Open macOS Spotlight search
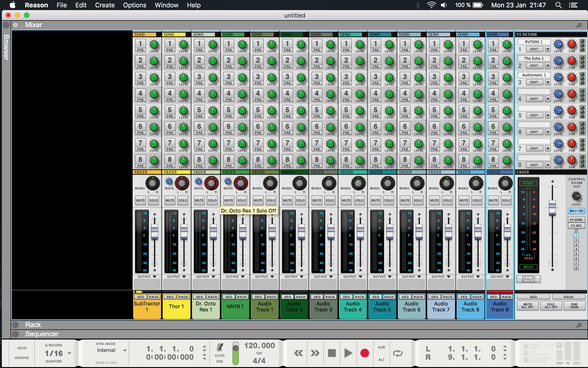The image size is (588, 368). tap(558, 5)
